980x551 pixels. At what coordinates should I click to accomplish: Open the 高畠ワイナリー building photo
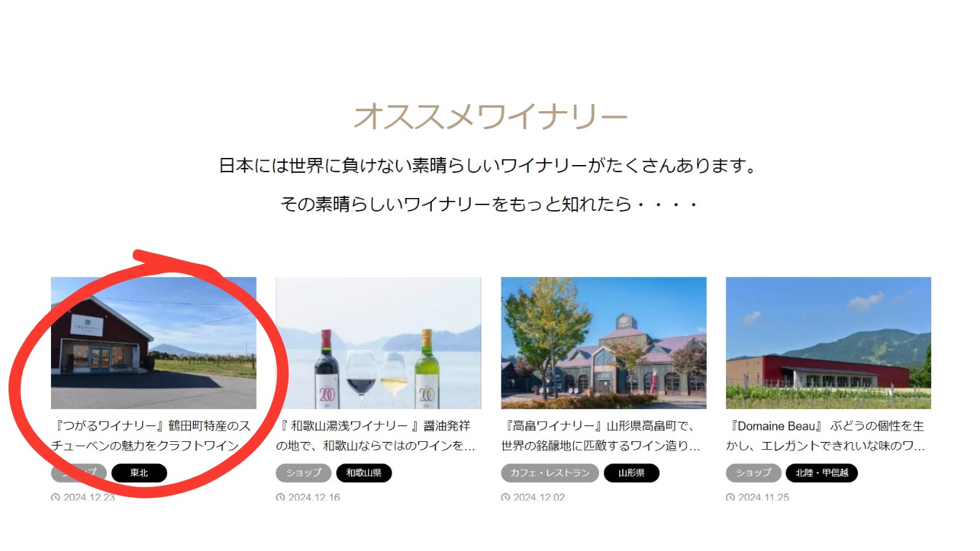[603, 343]
